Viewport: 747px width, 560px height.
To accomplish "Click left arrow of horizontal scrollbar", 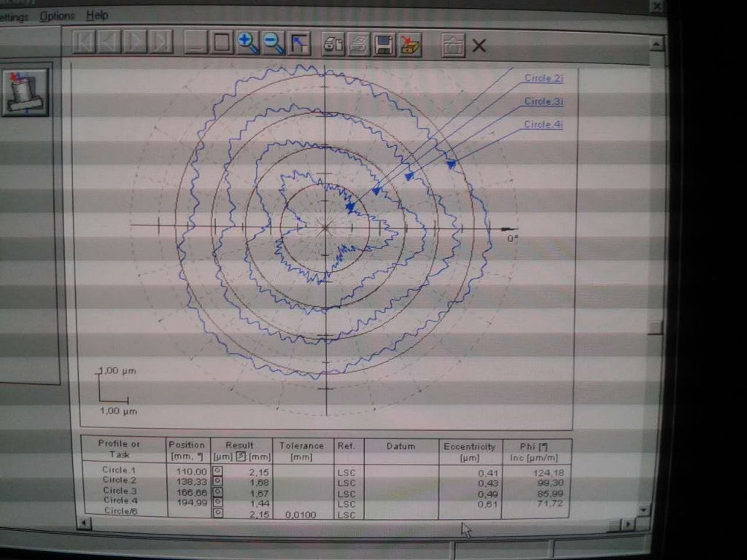I will tap(85, 524).
